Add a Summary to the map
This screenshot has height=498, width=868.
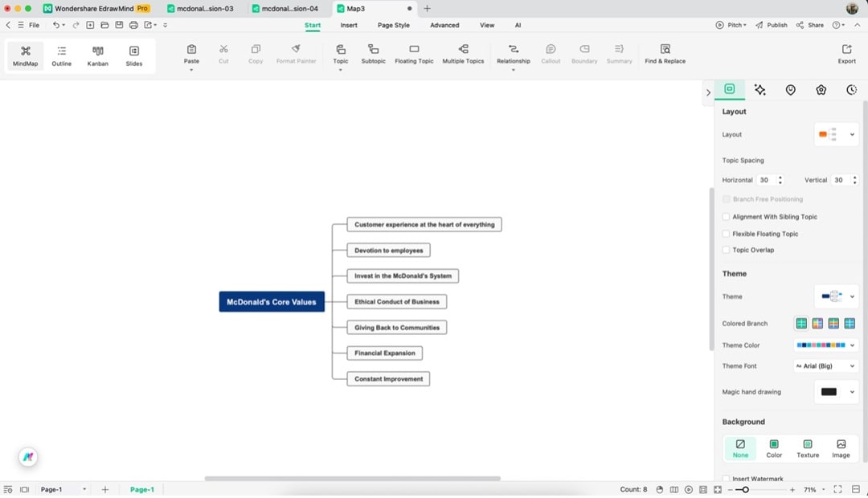click(619, 55)
